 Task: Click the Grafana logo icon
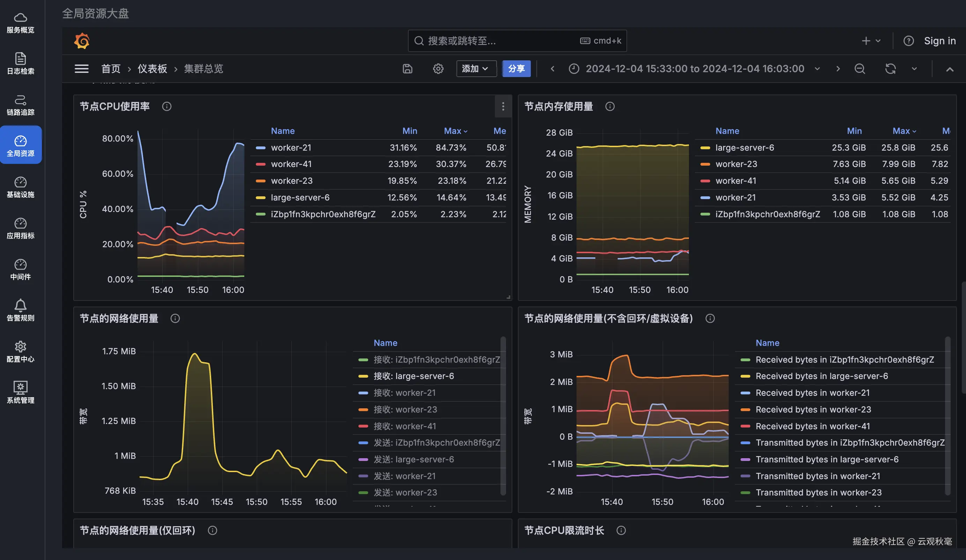pos(82,41)
